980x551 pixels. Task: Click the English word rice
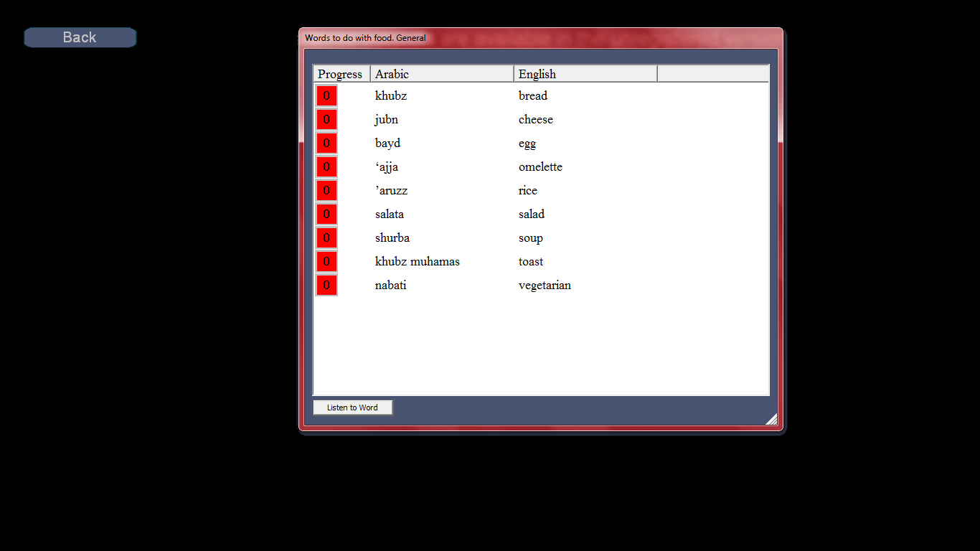coord(528,190)
